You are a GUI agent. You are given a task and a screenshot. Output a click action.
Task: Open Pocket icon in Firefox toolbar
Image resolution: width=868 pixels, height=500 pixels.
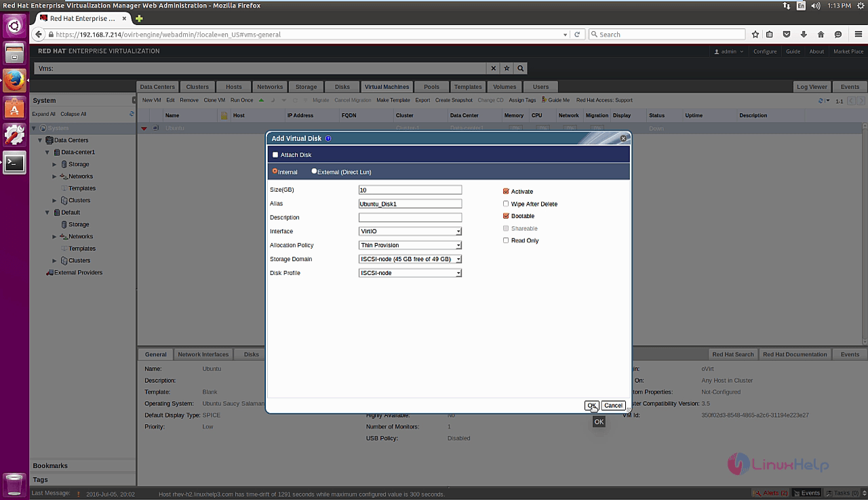pos(787,35)
